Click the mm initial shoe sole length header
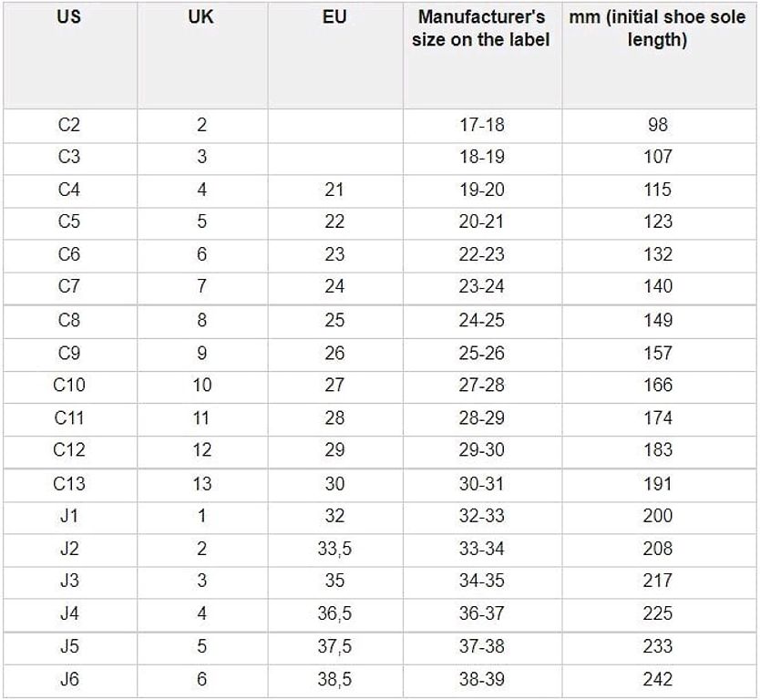Image resolution: width=760 pixels, height=700 pixels. coord(657,28)
